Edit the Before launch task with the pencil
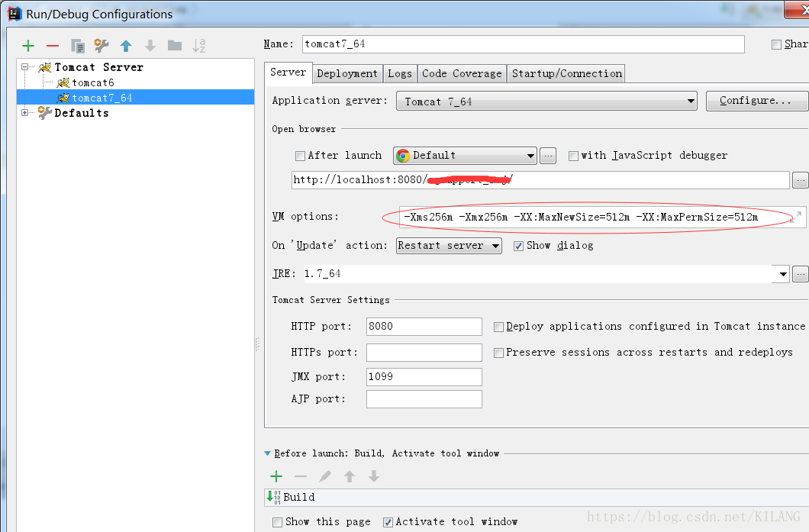Screen dimensions: 809x532 click(325, 476)
